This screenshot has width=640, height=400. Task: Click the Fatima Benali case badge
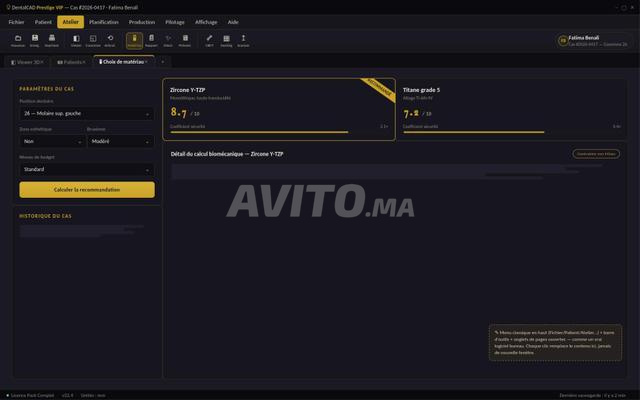(595, 40)
